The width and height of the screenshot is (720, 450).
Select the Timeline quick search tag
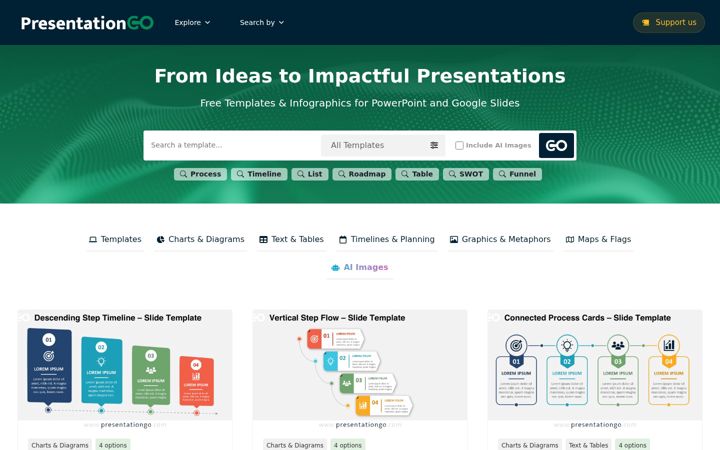(x=259, y=174)
